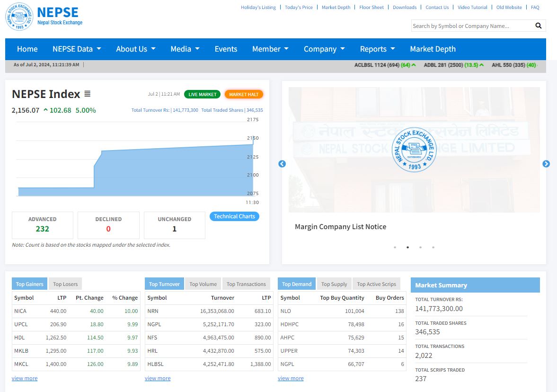Viewport: 557px width, 392px height.
Task: Open the Old Website link
Action: tap(509, 7)
